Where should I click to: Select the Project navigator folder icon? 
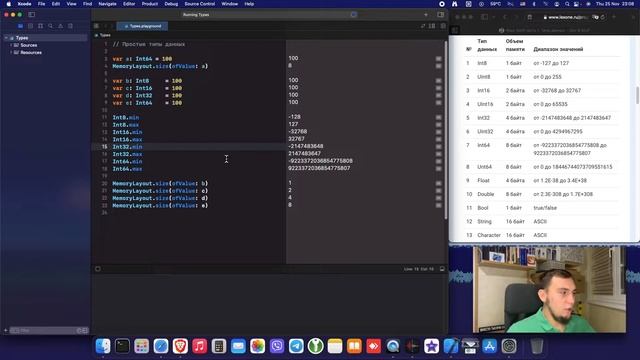pyautogui.click(x=20, y=26)
